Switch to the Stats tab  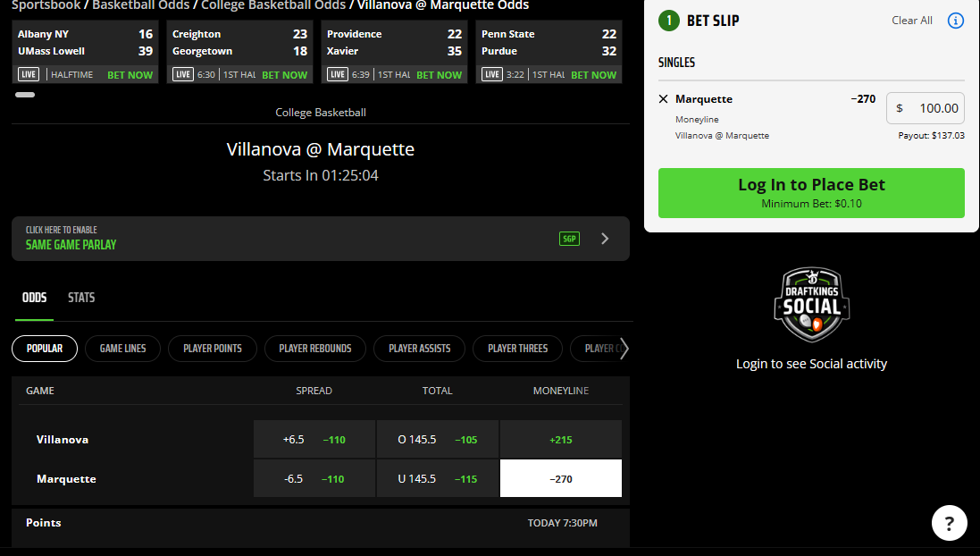[81, 298]
